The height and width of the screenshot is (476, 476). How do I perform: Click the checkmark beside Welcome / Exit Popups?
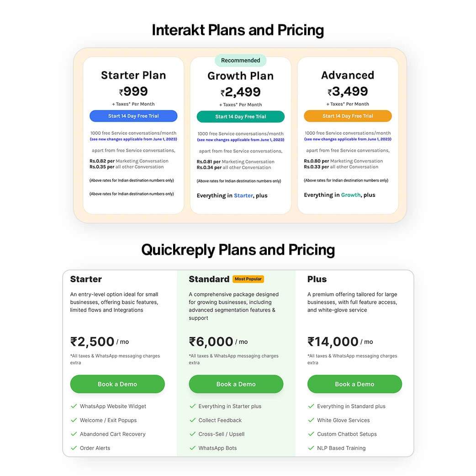point(74,420)
